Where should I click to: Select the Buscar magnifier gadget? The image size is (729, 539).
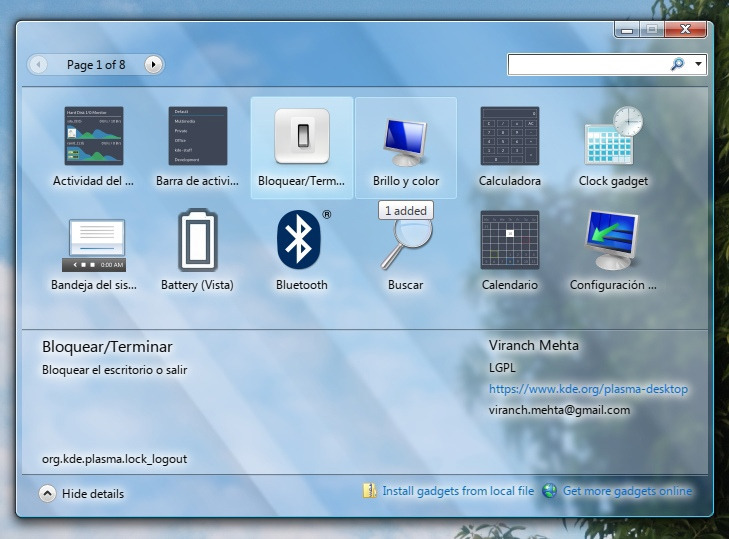pyautogui.click(x=405, y=244)
